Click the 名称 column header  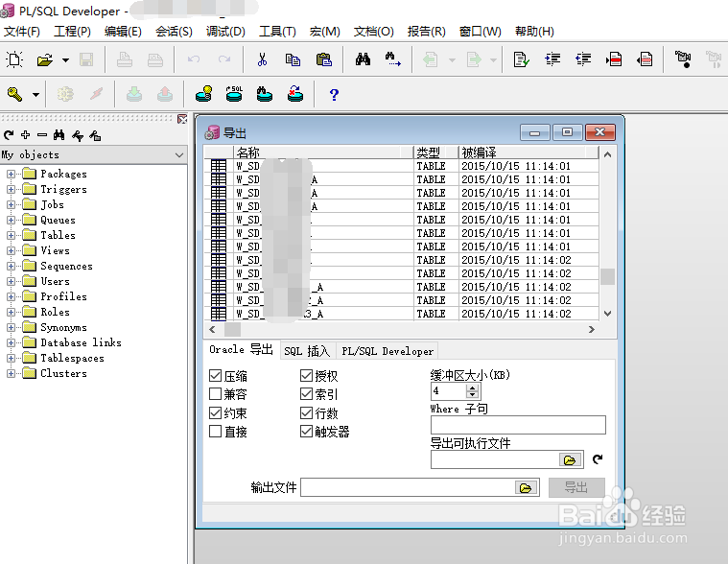click(x=322, y=153)
